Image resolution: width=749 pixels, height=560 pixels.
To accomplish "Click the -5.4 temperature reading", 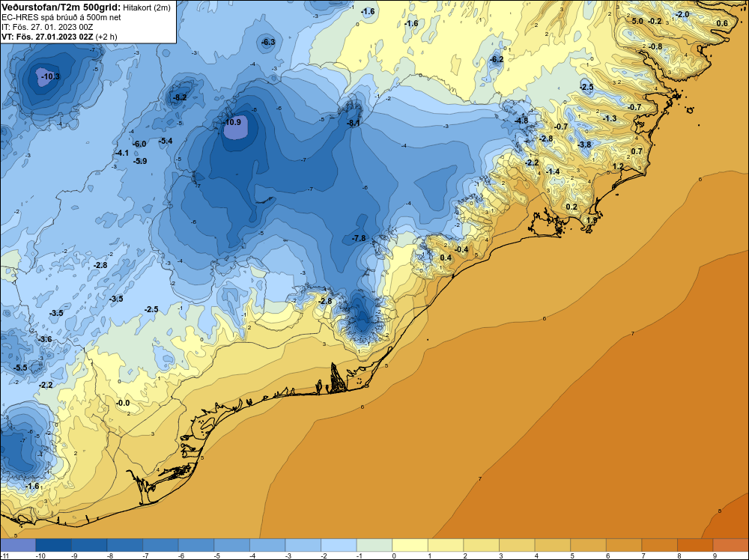I will tap(166, 141).
